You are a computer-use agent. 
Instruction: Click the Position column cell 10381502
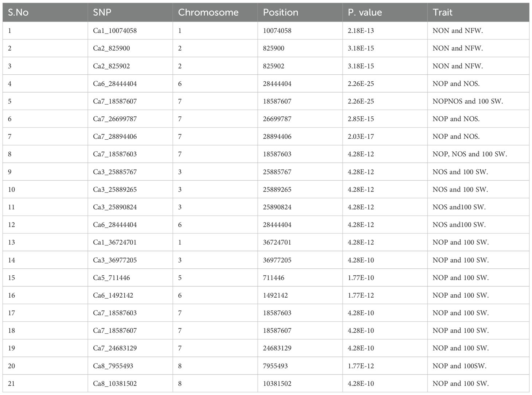(277, 384)
